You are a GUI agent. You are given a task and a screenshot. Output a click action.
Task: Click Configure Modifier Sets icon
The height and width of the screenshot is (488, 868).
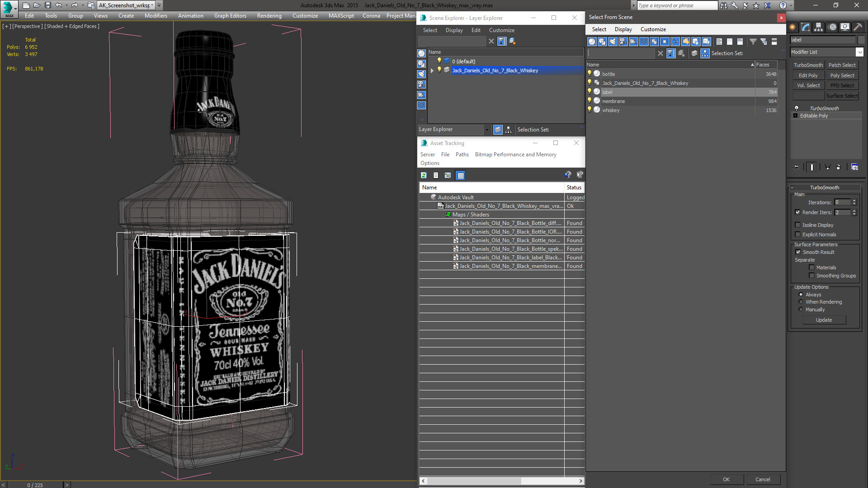(x=854, y=167)
